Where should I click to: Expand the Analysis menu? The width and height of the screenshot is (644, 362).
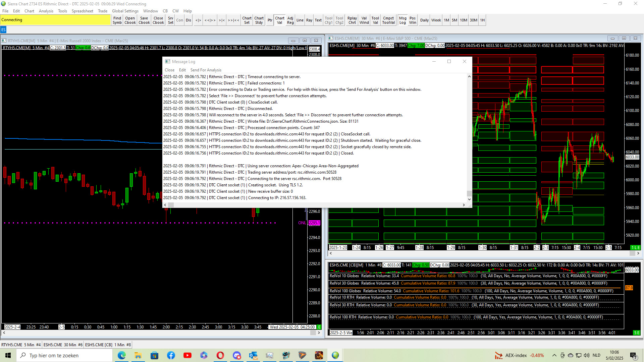pyautogui.click(x=46, y=11)
